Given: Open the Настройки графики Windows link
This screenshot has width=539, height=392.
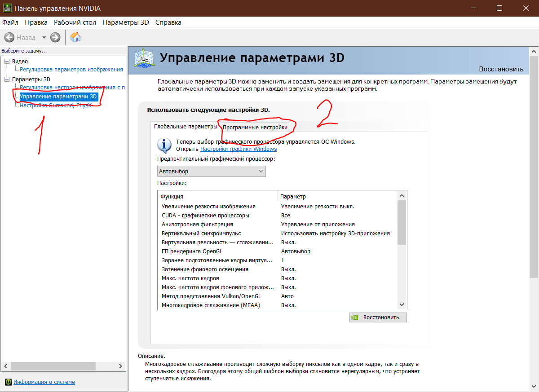Looking at the screenshot, I should [239, 149].
